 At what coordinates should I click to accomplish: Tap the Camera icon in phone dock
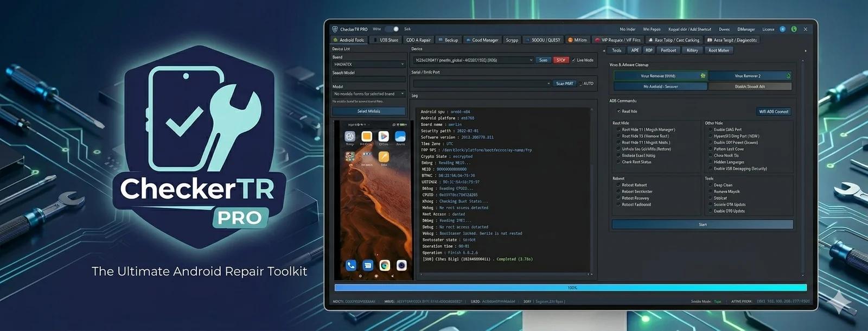(x=401, y=265)
